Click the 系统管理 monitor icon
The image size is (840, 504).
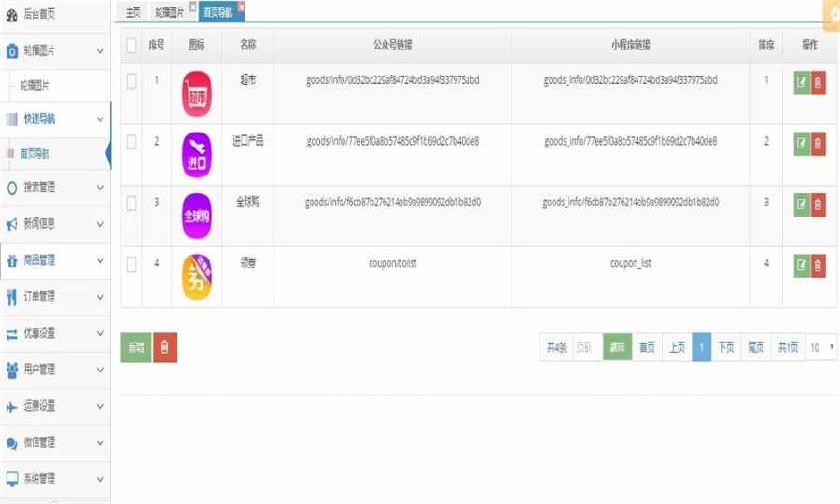coord(12,478)
